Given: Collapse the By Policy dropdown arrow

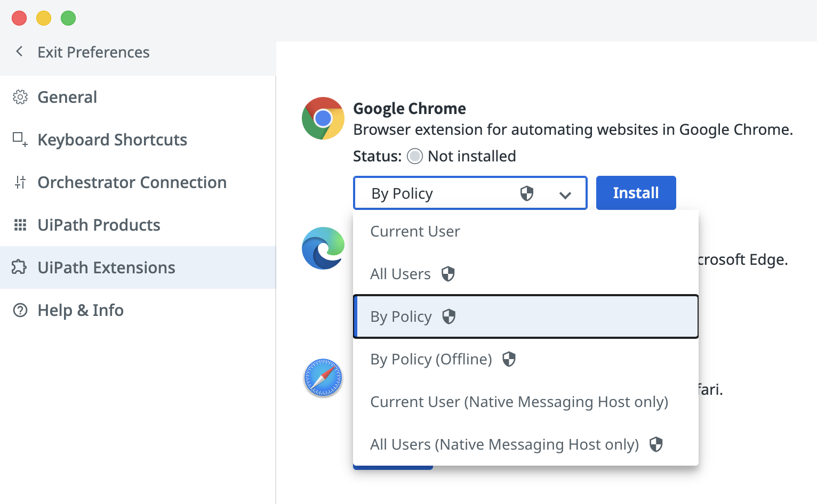Looking at the screenshot, I should [565, 195].
